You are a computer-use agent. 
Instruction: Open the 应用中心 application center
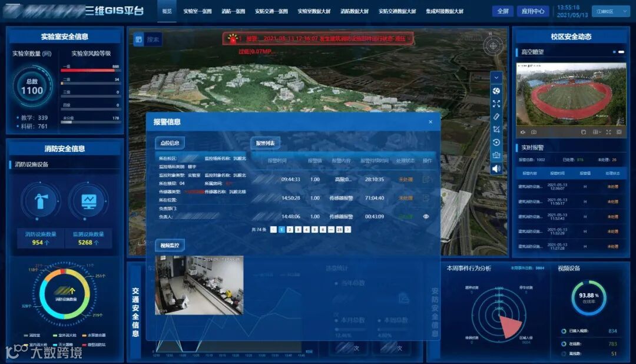point(532,11)
